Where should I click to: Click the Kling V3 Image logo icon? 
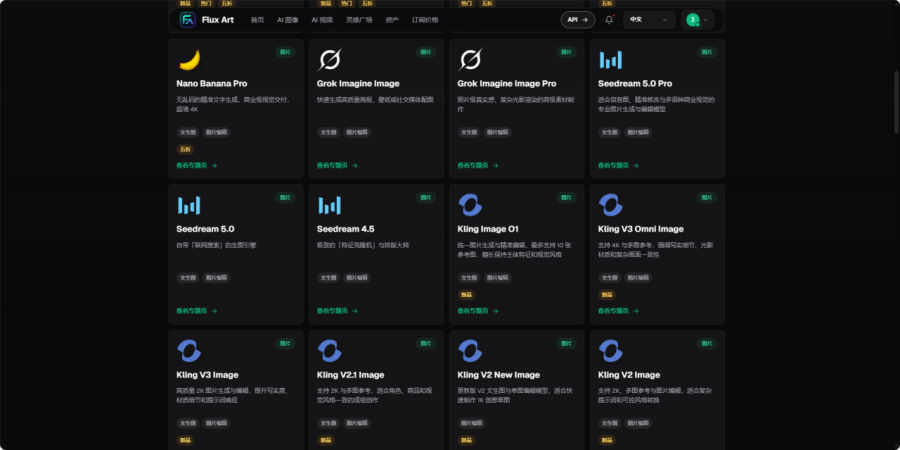pos(189,351)
